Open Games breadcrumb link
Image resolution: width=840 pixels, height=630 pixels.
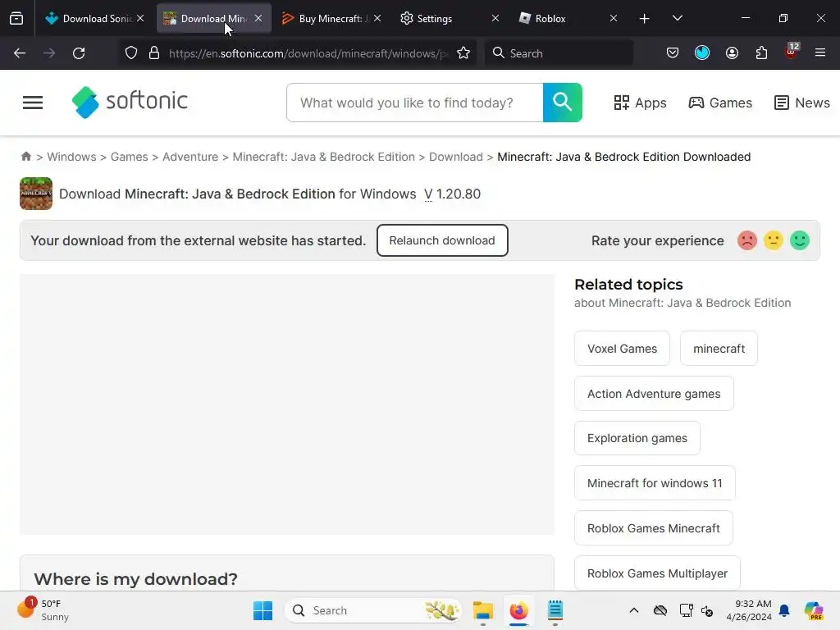129,157
